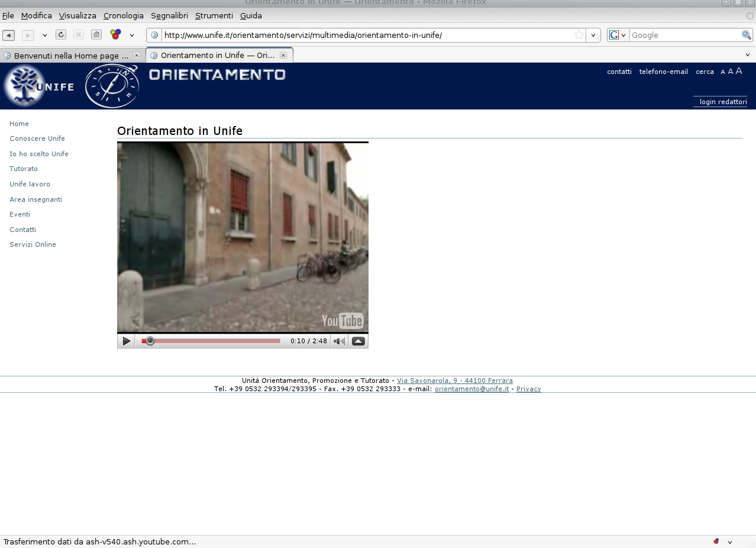The width and height of the screenshot is (756, 548).
Task: Open the address bar history dropdown
Action: (593, 35)
